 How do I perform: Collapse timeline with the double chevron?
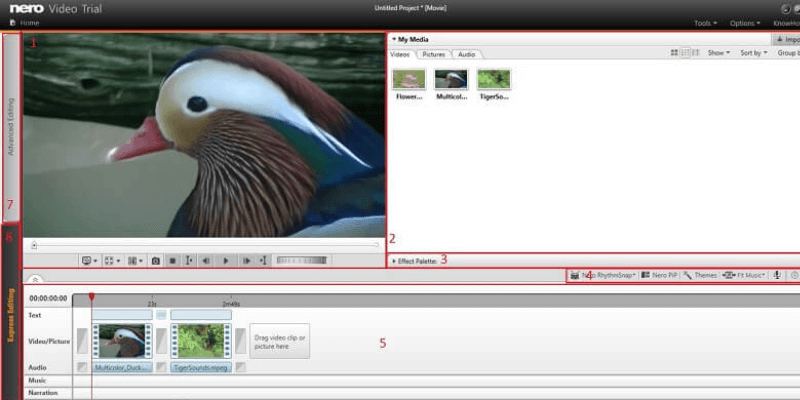pyautogui.click(x=34, y=280)
